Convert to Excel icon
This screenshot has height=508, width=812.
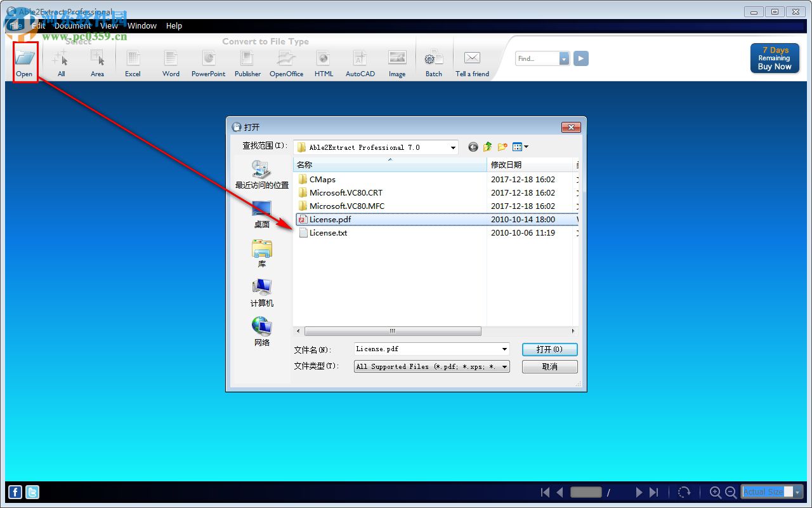(133, 58)
